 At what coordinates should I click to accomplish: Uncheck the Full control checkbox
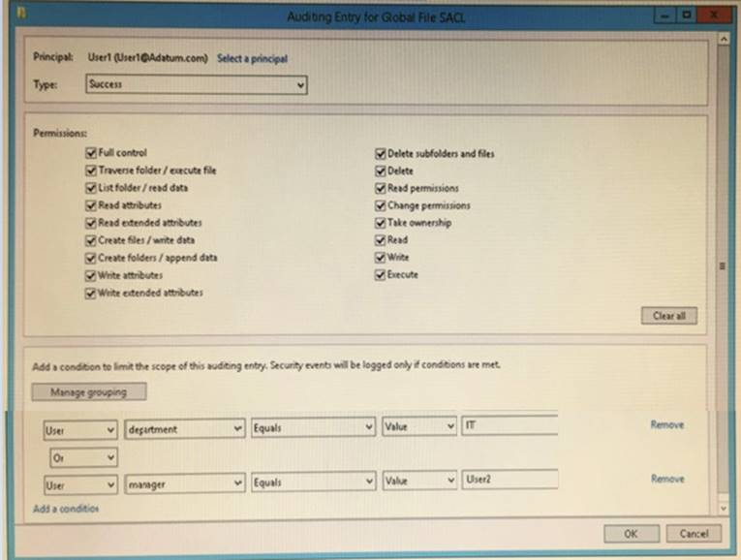(x=92, y=153)
